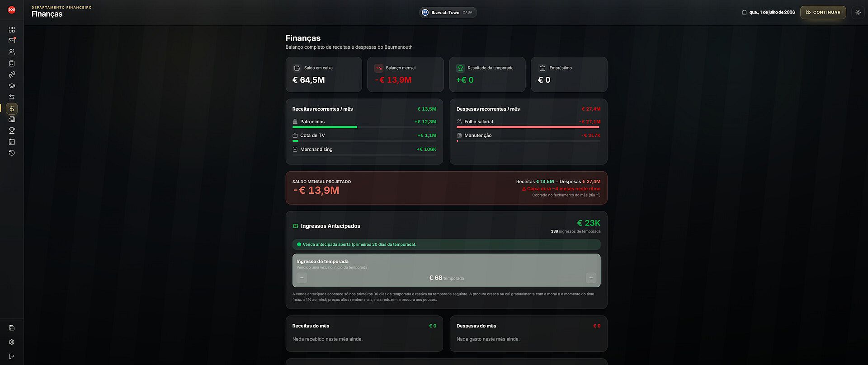Click the 'Ingresso de temporada' label
This screenshot has height=365, width=868.
pyautogui.click(x=322, y=262)
